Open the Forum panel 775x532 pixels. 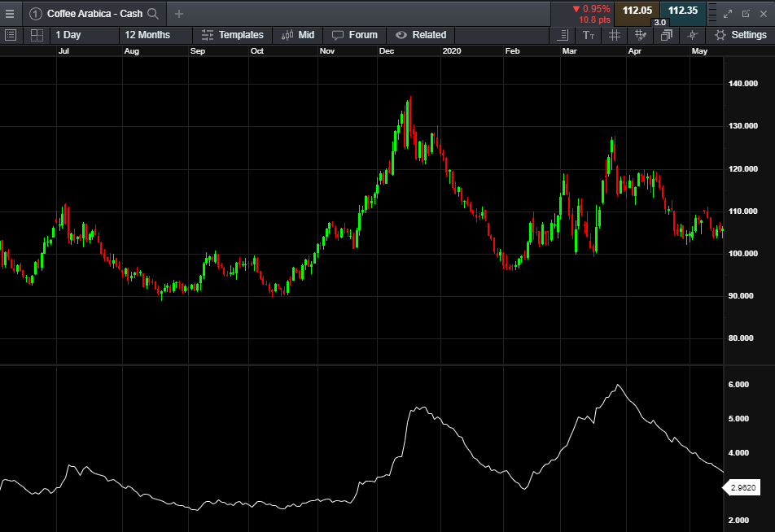355,35
